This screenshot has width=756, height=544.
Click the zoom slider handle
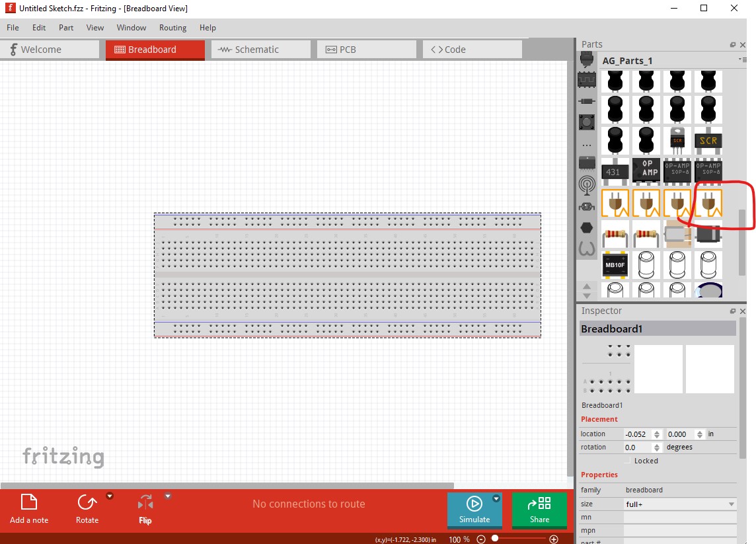tap(495, 539)
